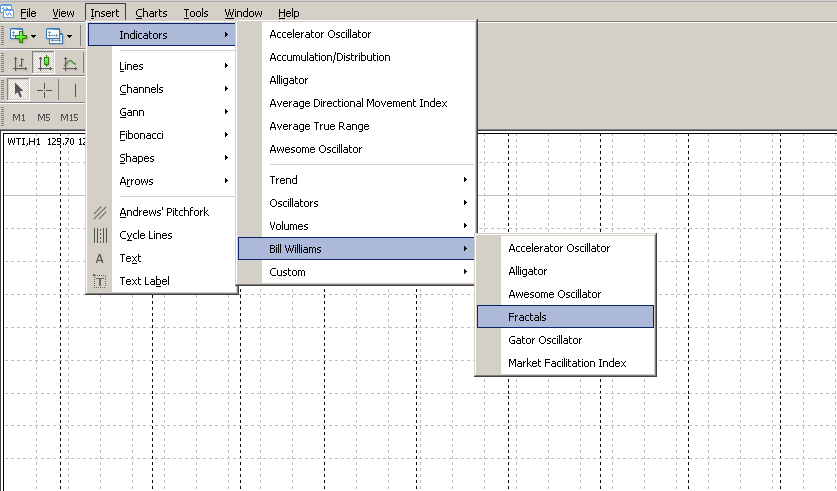
Task: Expand the Oscillators submenu
Action: [356, 203]
